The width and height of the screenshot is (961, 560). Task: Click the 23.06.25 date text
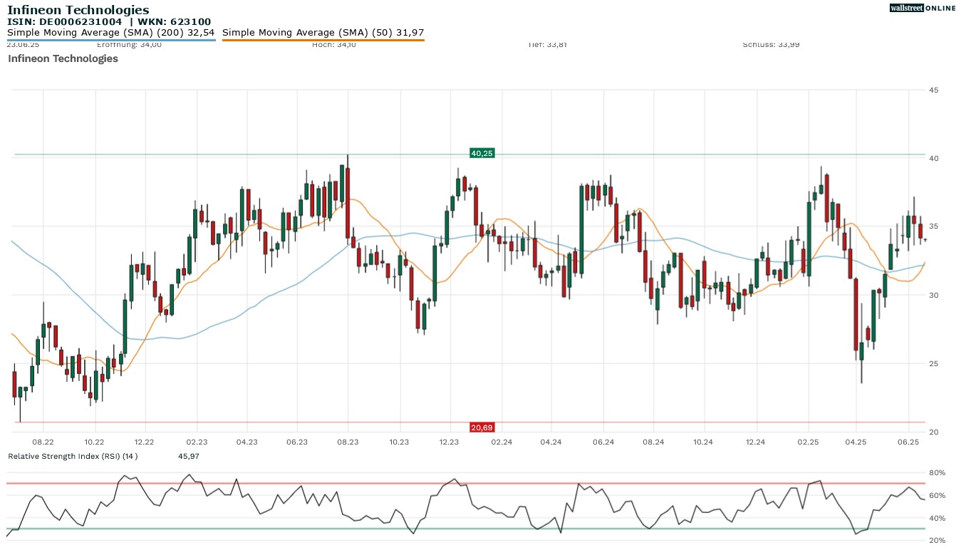23,44
